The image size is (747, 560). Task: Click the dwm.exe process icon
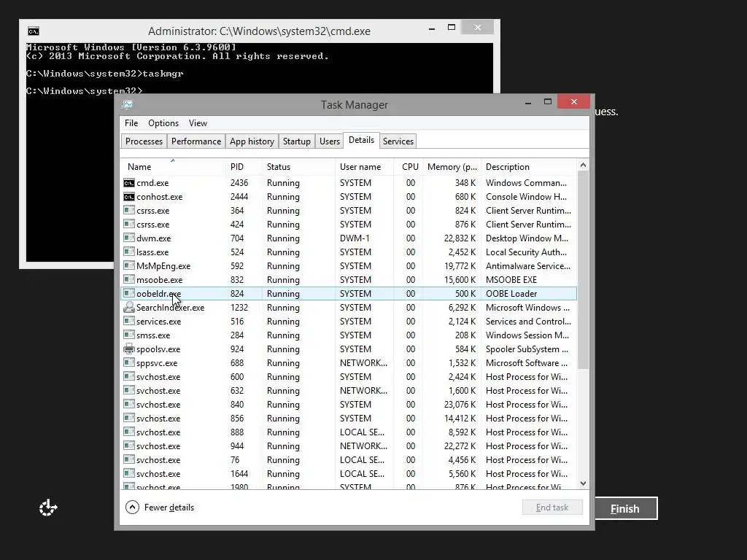coord(128,238)
